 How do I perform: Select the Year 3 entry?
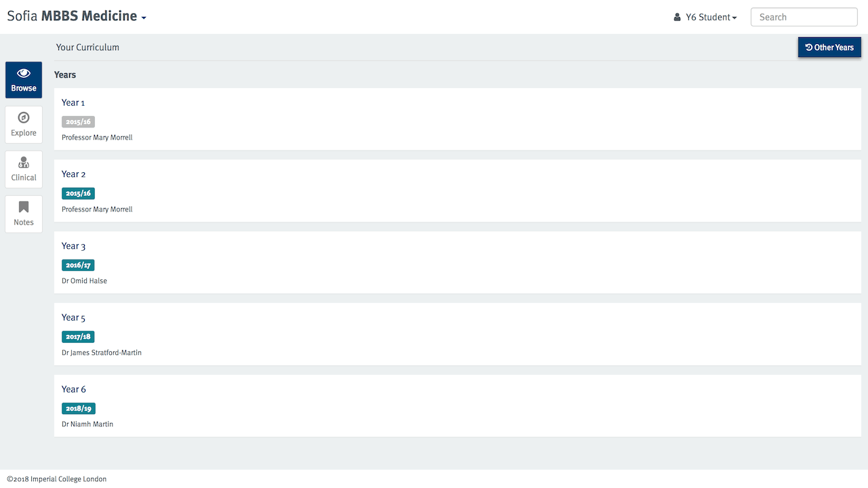point(458,262)
